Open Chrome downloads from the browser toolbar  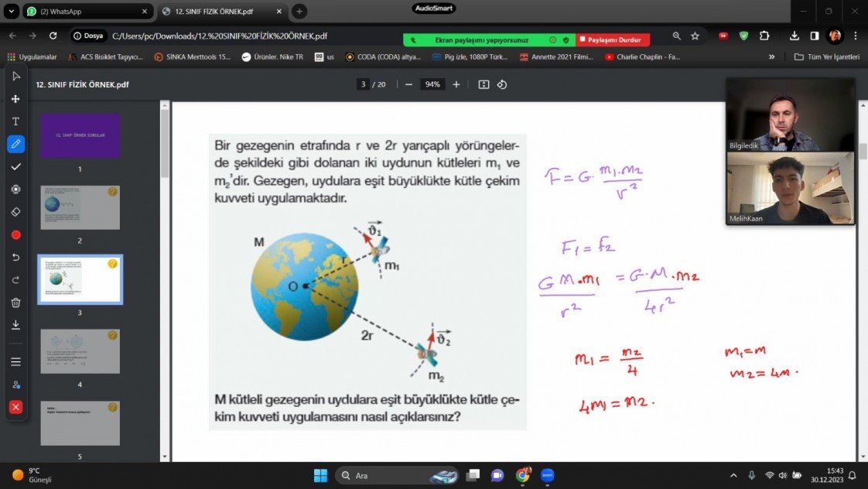click(x=792, y=36)
